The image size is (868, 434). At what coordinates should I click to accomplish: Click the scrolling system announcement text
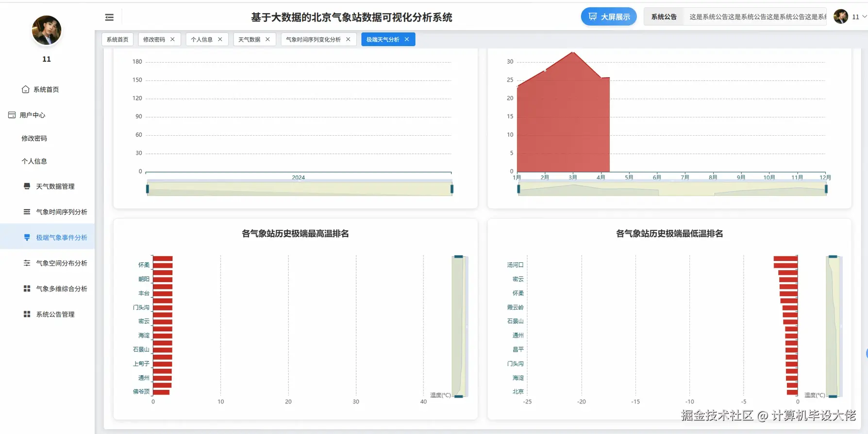pyautogui.click(x=757, y=17)
